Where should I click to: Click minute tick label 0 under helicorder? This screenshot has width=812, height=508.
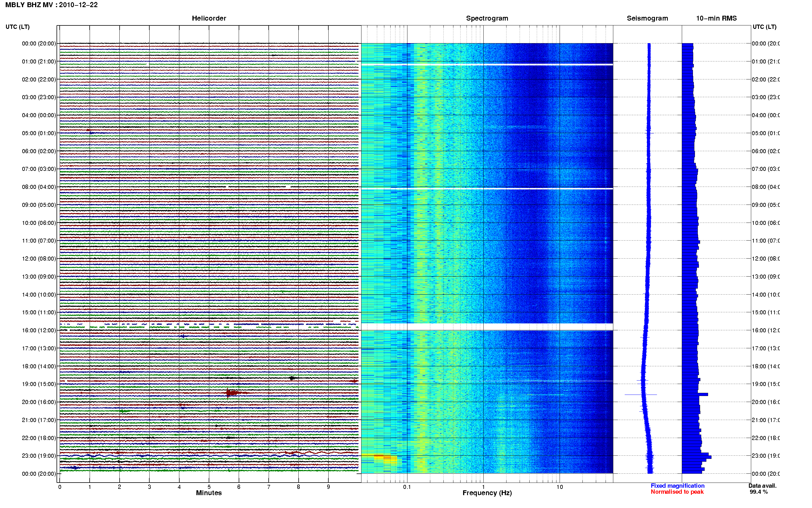tap(60, 487)
